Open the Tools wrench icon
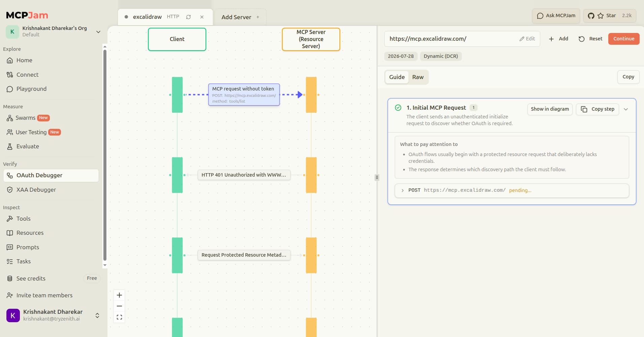The height and width of the screenshot is (337, 644). point(10,219)
